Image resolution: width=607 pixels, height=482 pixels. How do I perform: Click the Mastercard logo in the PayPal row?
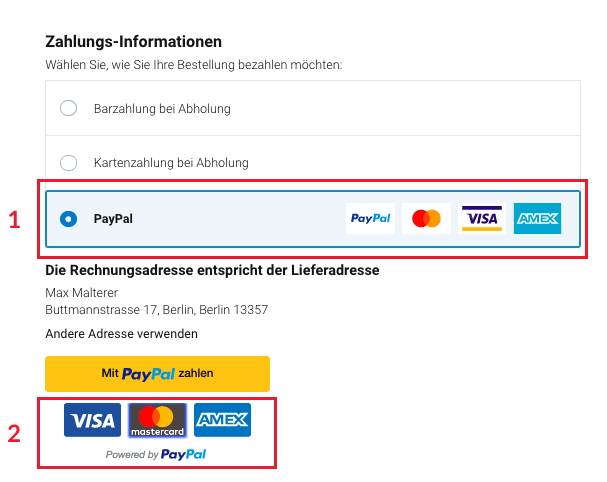(427, 218)
